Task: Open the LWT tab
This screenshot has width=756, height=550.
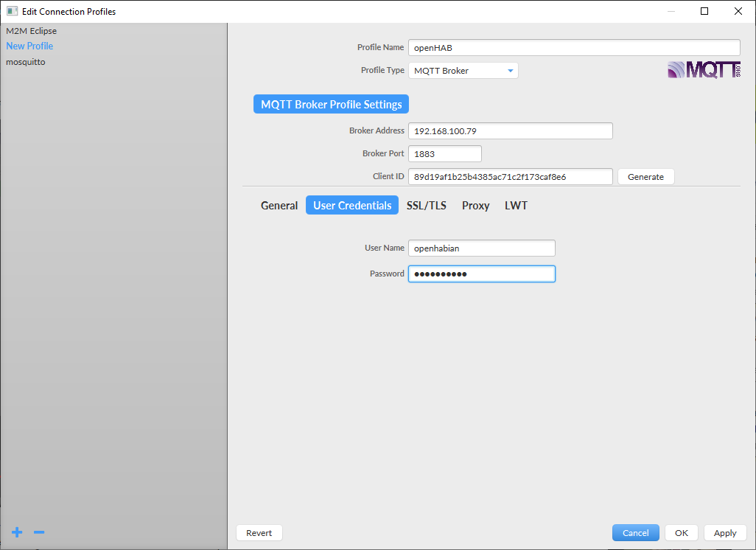Action: (x=515, y=205)
